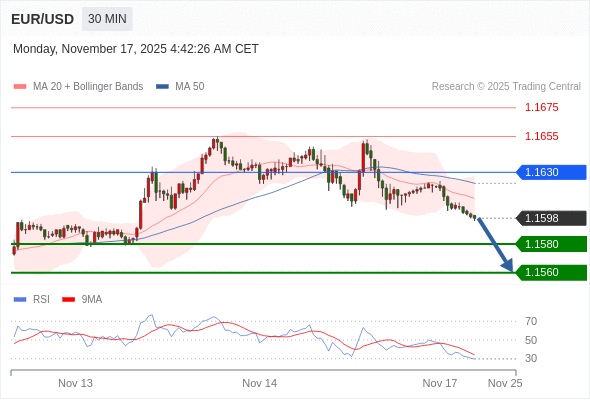This screenshot has height=400, width=590.
Task: Click the MA 50 blue legend swatch
Action: 162,87
